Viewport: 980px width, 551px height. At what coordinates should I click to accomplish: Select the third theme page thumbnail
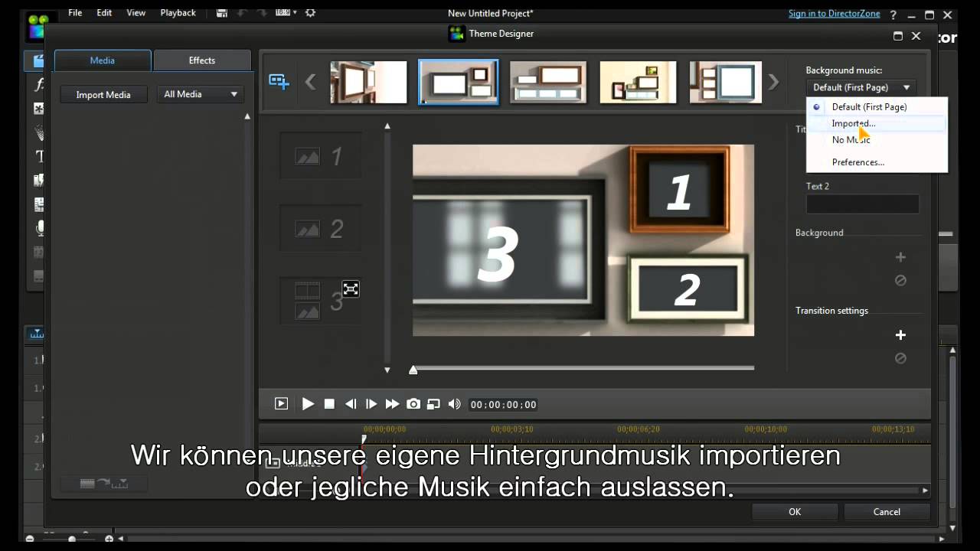tap(548, 82)
